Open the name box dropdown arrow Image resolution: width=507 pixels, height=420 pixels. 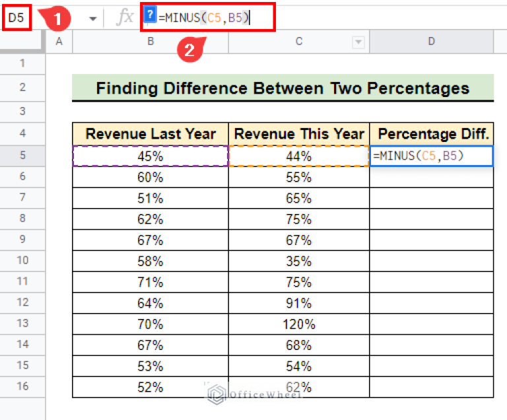tap(93, 18)
